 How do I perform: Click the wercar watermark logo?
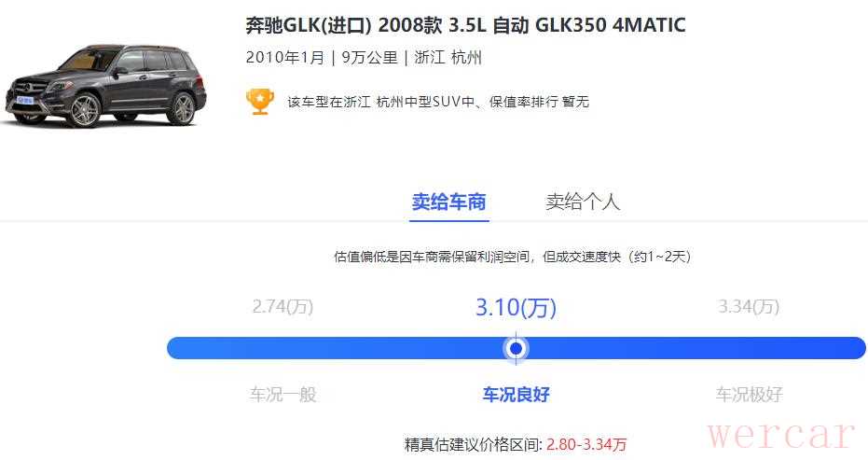[x=780, y=434]
